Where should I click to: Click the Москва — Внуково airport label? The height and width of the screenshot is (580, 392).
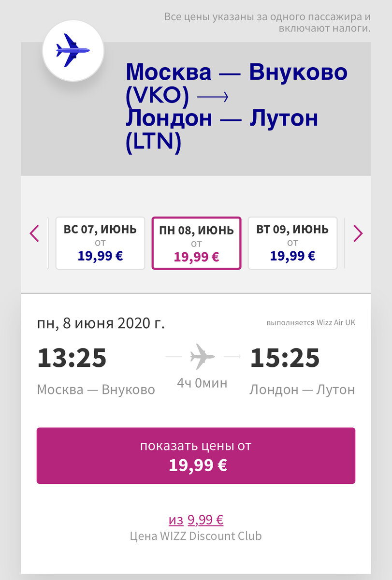[96, 389]
